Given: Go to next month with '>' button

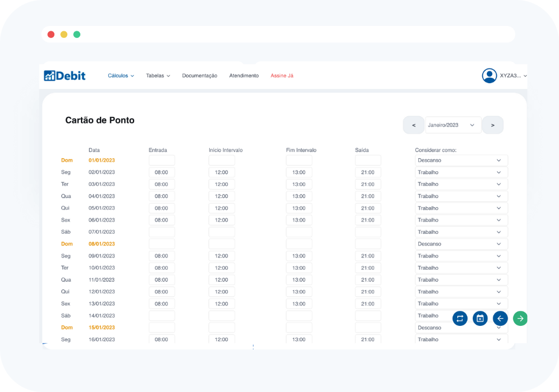Looking at the screenshot, I should click(493, 125).
